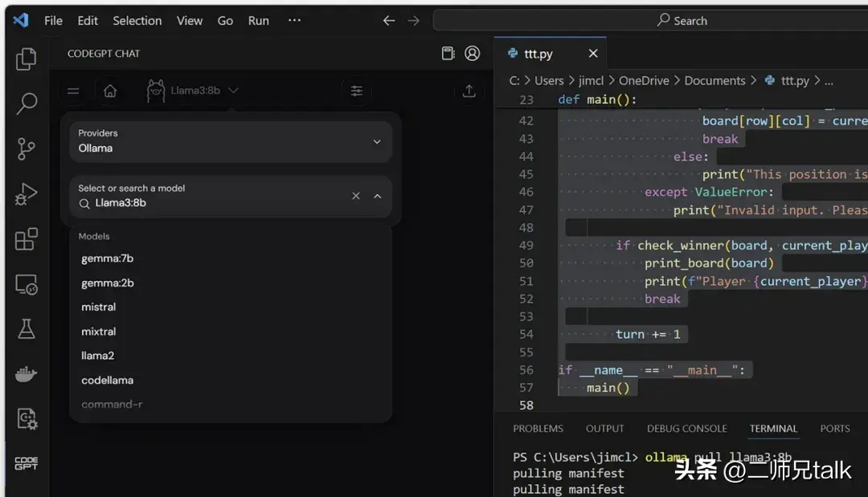Collapse the model list with the chevron

pos(377,196)
